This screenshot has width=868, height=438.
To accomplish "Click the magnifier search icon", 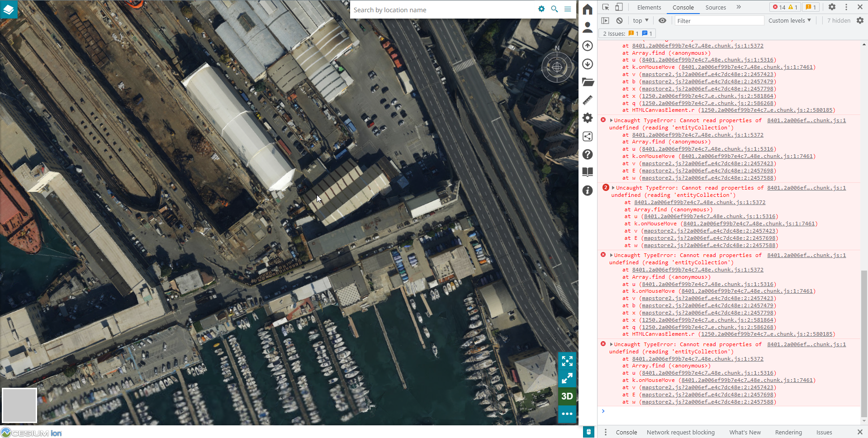I will [x=555, y=9].
